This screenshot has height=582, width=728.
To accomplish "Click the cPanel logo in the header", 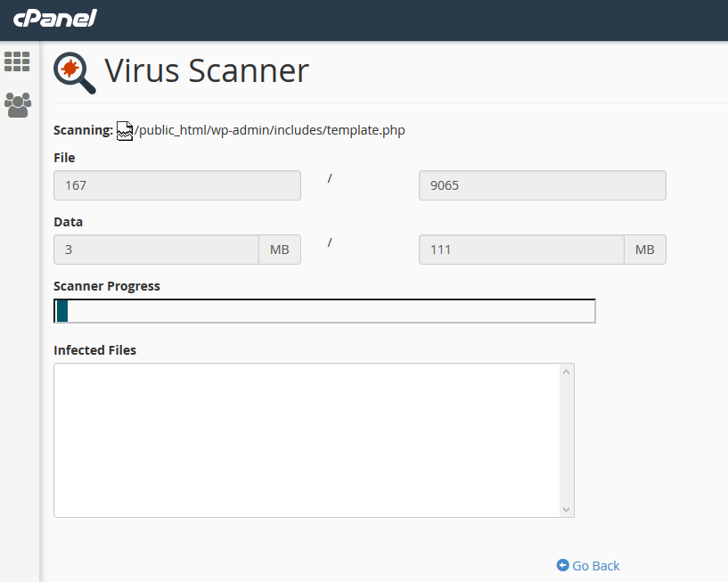I will 54,19.
